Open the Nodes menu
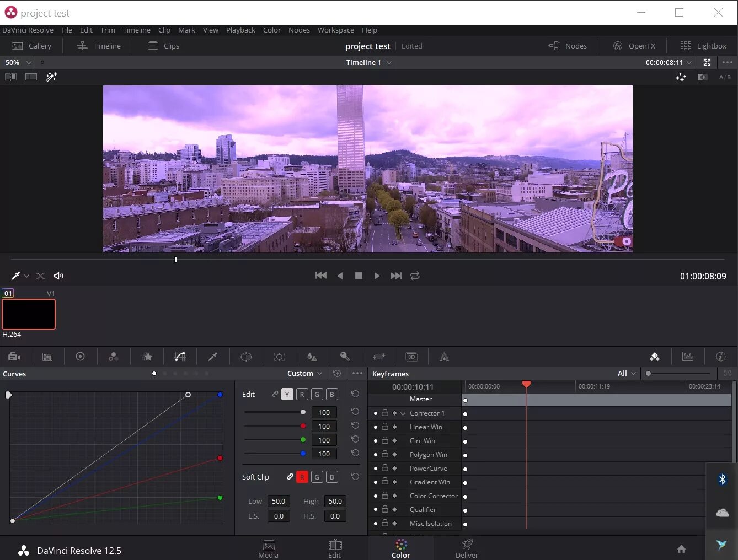 (299, 30)
